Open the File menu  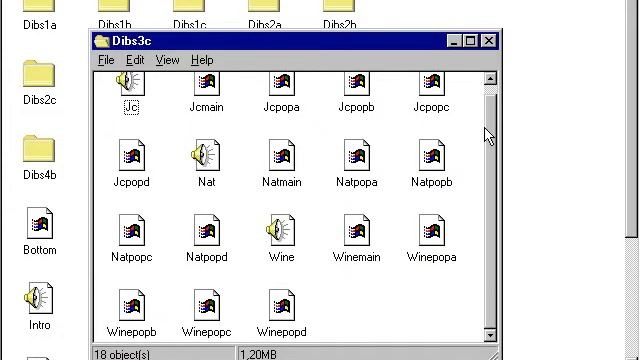pos(106,60)
